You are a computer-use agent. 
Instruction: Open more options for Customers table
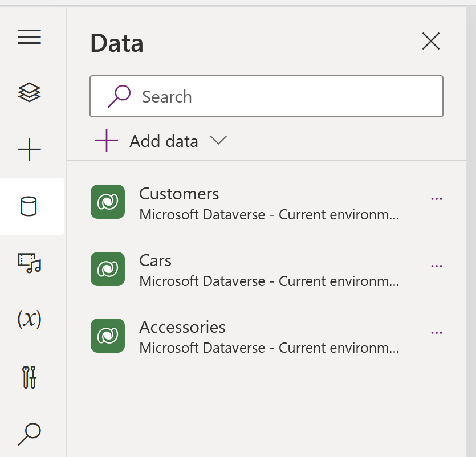[x=437, y=199]
